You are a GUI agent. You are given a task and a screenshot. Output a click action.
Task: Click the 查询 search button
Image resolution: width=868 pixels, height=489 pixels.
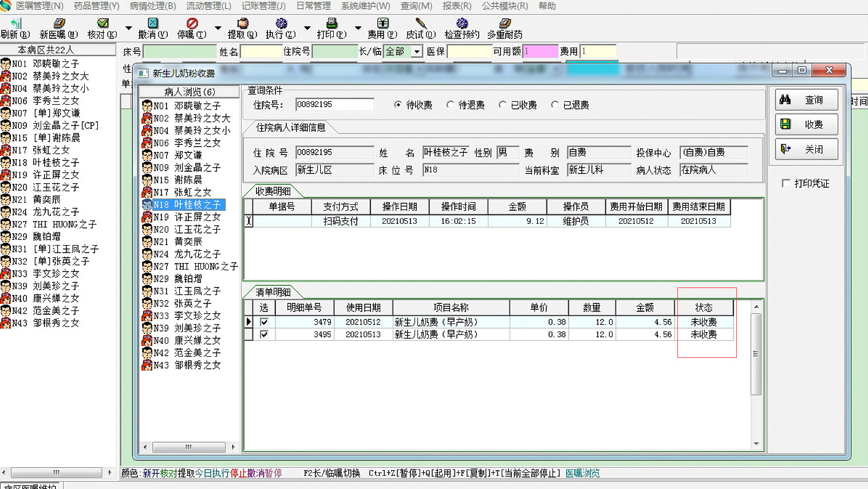[x=807, y=100]
